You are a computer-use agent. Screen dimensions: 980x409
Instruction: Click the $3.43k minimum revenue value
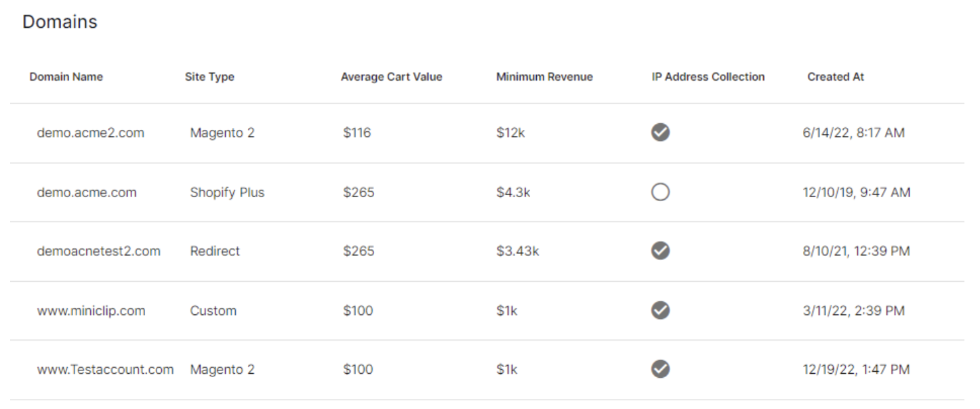click(x=517, y=251)
